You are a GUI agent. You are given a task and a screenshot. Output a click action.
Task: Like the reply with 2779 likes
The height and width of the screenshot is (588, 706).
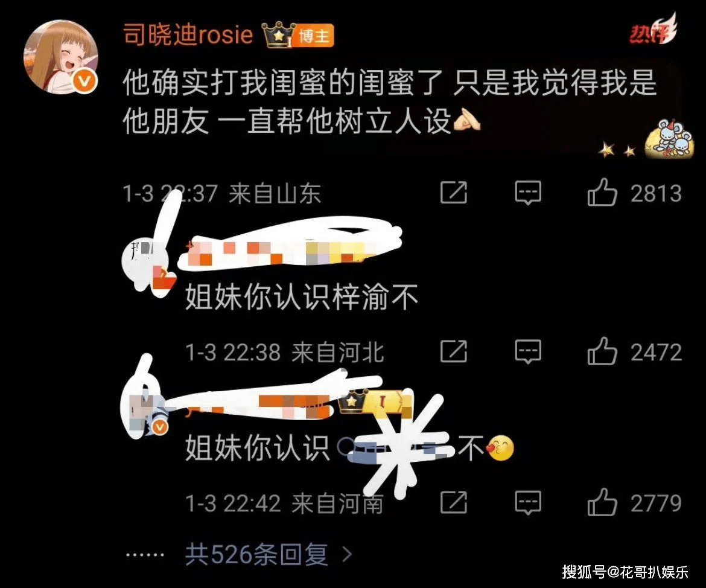coord(602,502)
